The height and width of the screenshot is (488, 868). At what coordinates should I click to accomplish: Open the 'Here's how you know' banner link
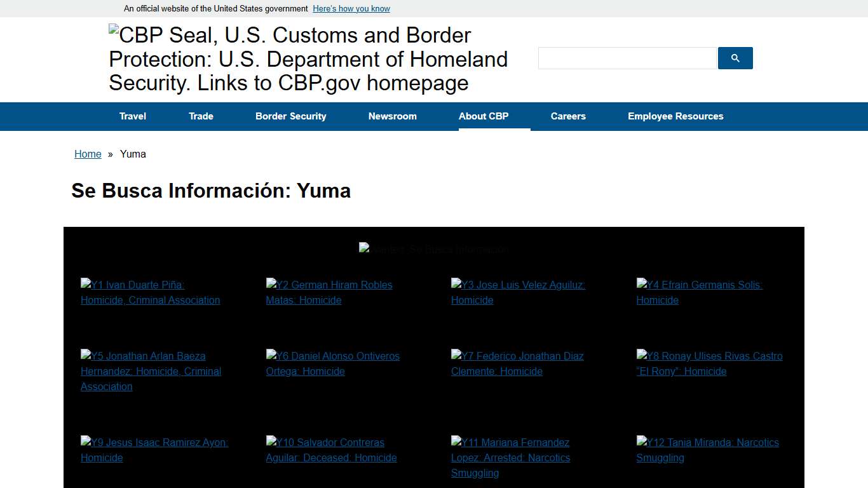click(x=351, y=8)
